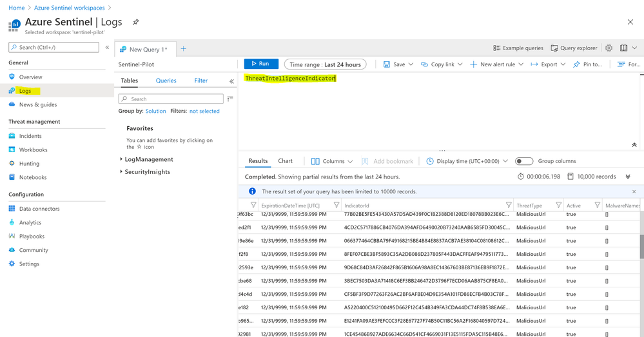Click the table list sort/filter icon
This screenshot has height=337, width=644.
pos(230,99)
